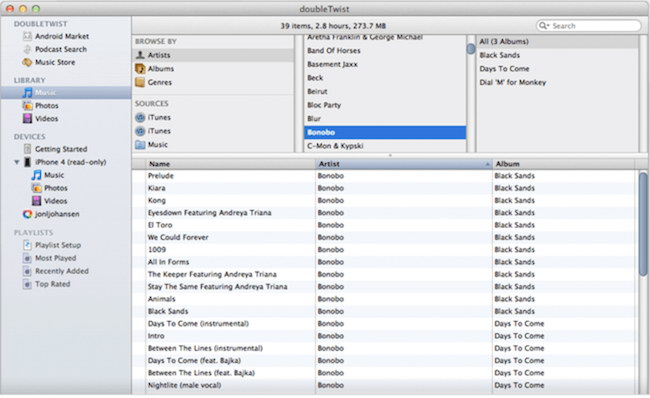The height and width of the screenshot is (398, 650).
Task: Select the track Kong
Action: 157,201
